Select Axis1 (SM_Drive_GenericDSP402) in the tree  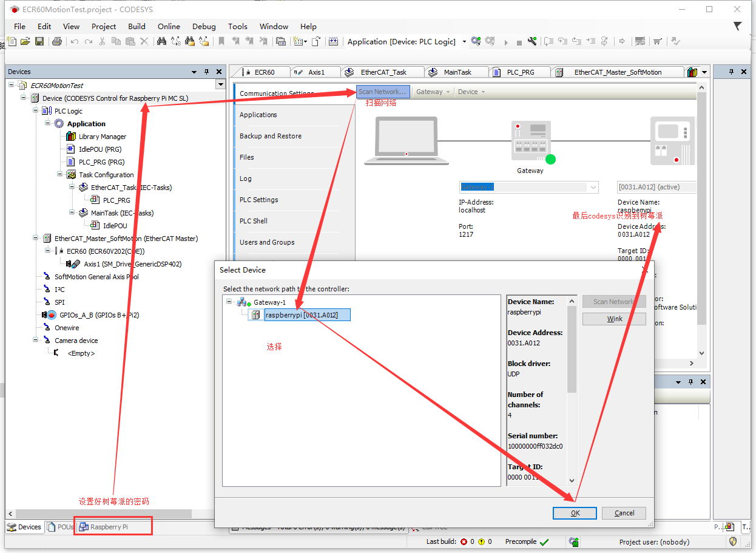click(x=132, y=264)
